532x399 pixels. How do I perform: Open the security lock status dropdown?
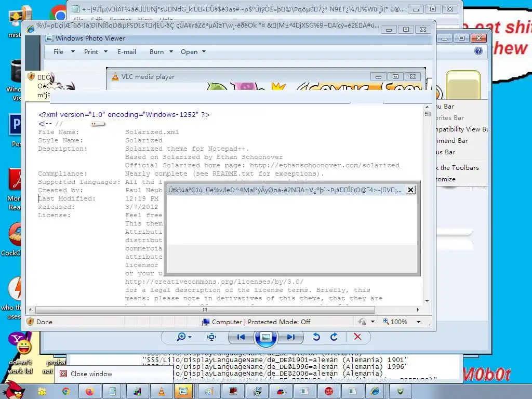(373, 322)
